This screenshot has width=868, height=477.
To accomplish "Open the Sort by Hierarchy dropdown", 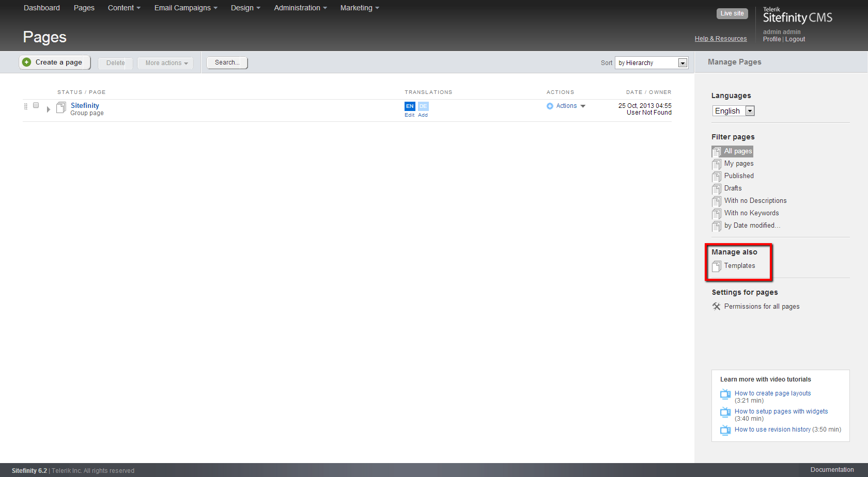I will click(x=683, y=63).
